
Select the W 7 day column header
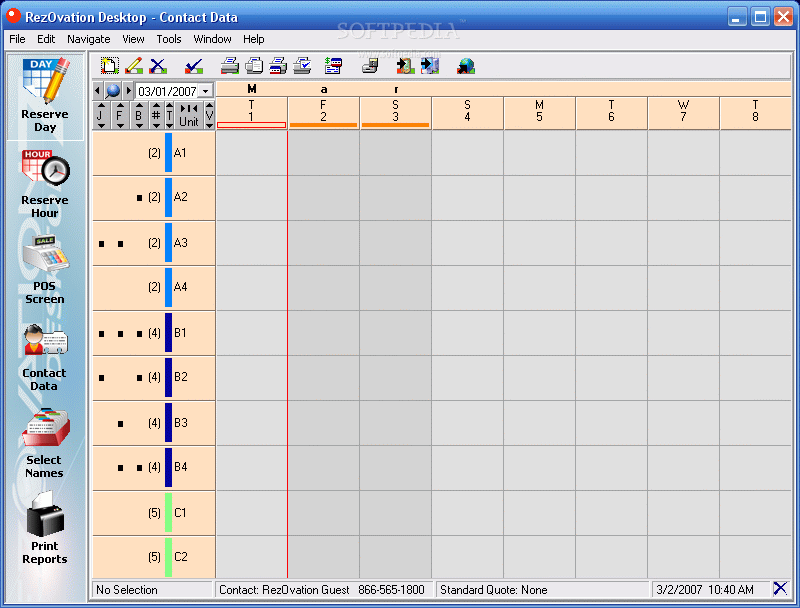(x=683, y=113)
